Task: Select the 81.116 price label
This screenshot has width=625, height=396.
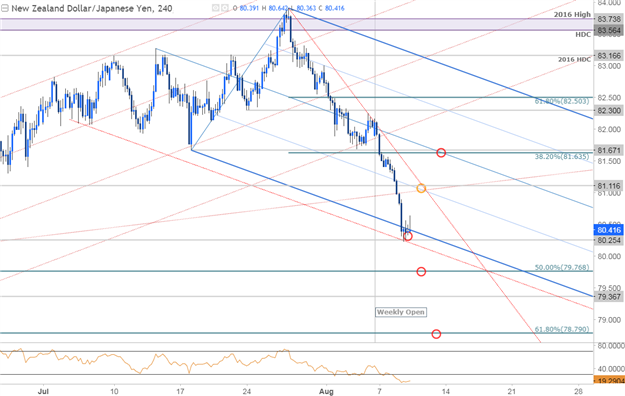Action: click(x=609, y=186)
